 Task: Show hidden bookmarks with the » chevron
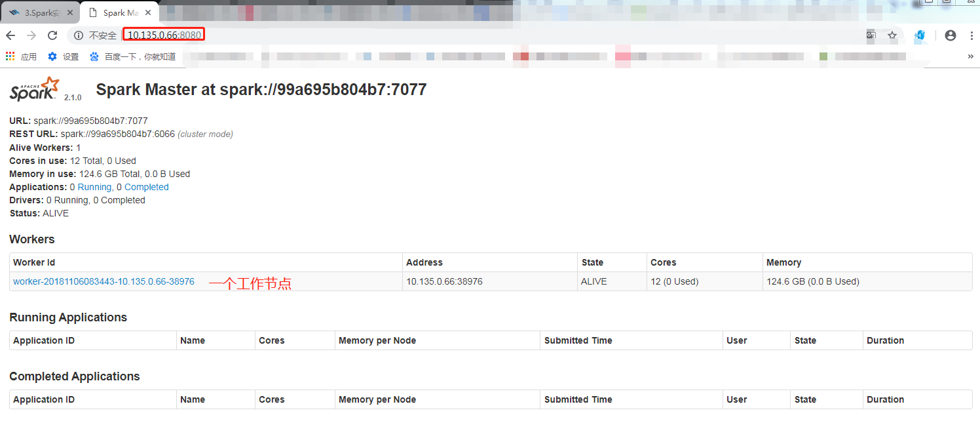pyautogui.click(x=970, y=56)
